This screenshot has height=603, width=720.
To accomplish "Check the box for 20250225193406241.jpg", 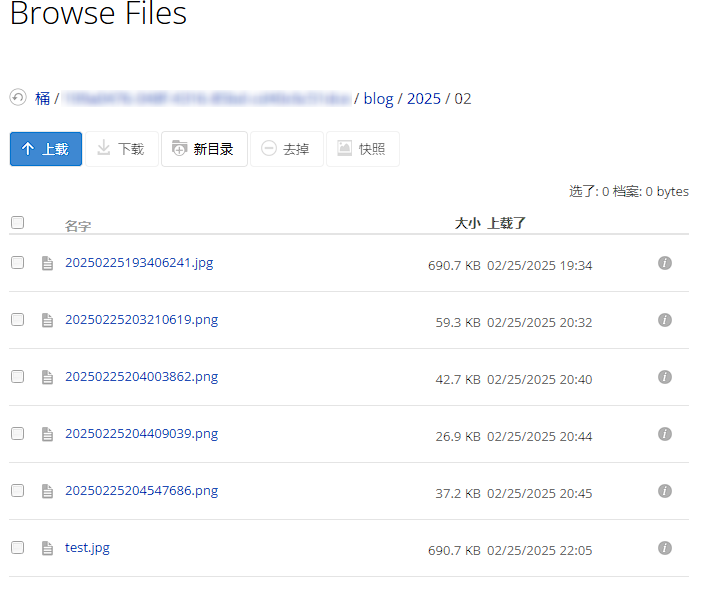I will [17, 263].
